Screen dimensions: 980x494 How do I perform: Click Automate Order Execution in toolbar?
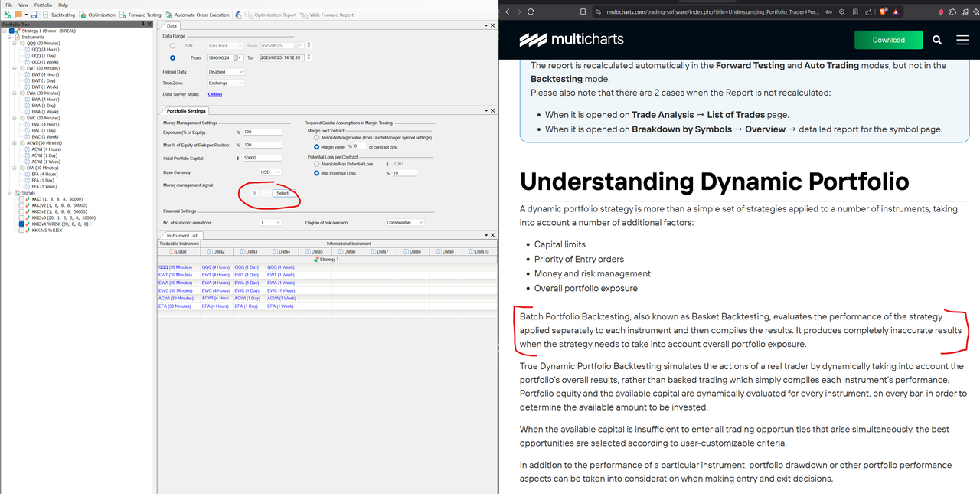[197, 15]
